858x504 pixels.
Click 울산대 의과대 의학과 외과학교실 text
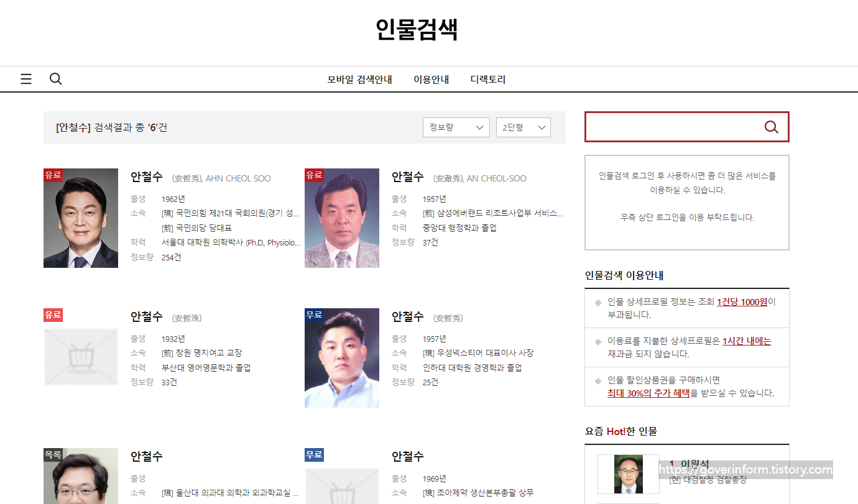point(231,493)
